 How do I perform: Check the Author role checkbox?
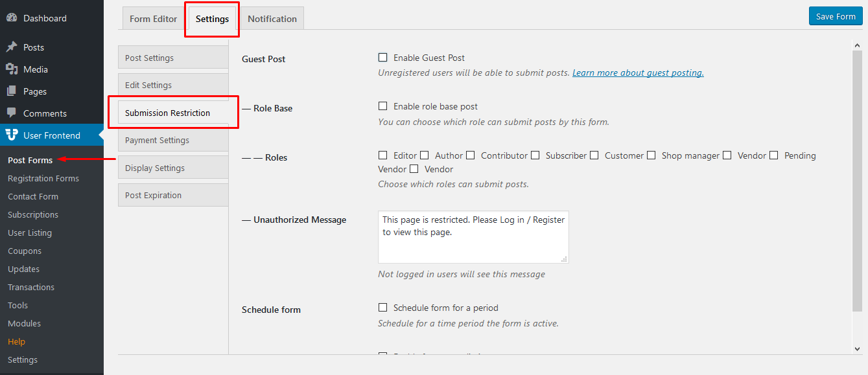424,155
